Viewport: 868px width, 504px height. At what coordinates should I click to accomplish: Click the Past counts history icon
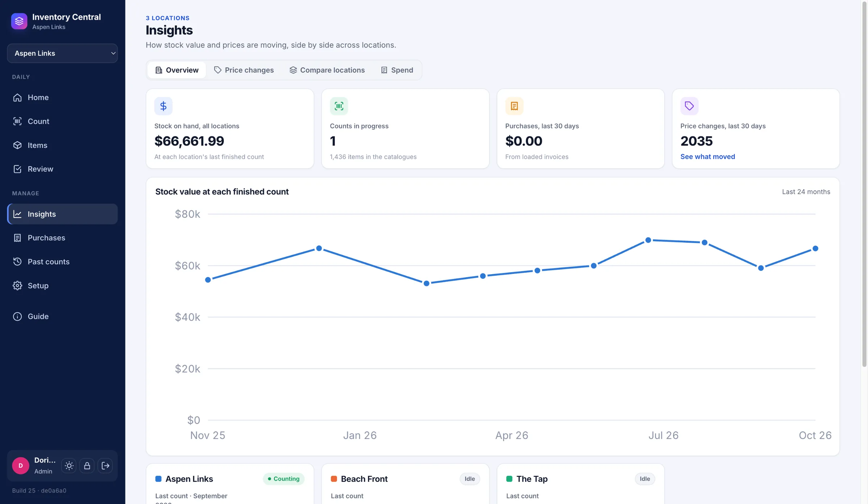tap(17, 262)
